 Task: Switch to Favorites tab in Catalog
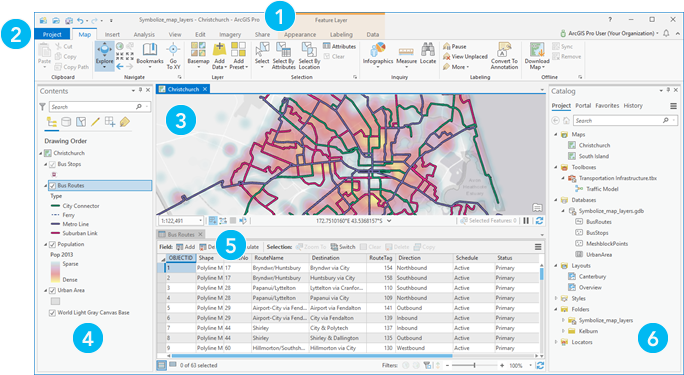point(607,106)
